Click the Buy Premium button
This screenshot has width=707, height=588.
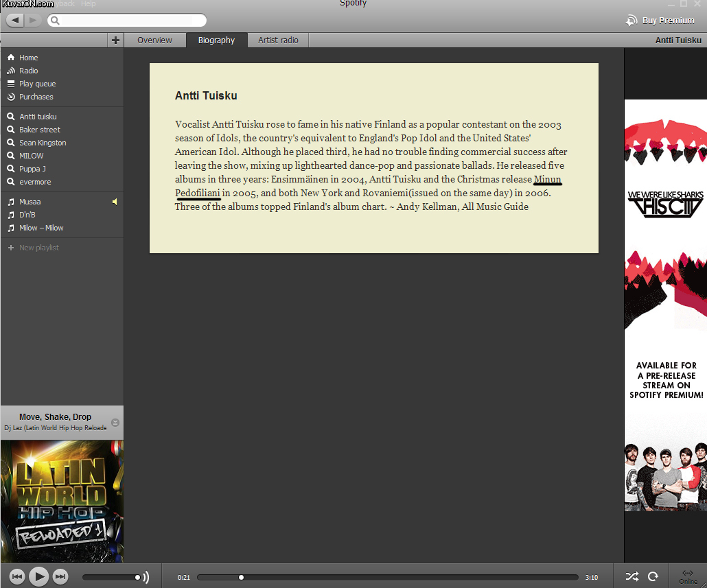(x=660, y=21)
